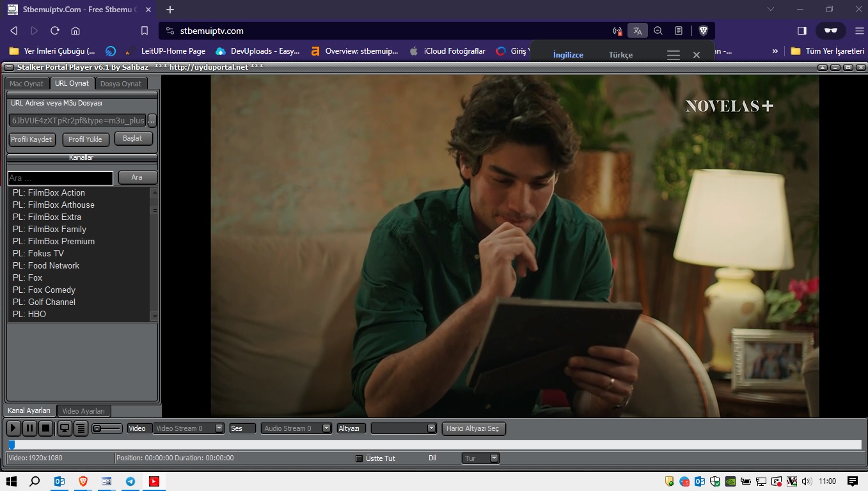Open the Tüm Yer İşaretleri folder
Screen dimensions: 868x491
pos(828,51)
